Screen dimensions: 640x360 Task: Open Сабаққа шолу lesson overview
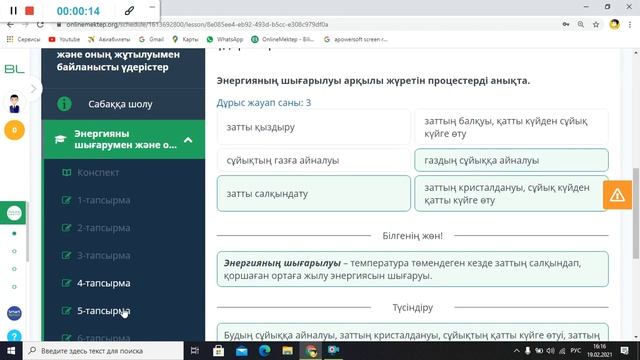coord(120,104)
